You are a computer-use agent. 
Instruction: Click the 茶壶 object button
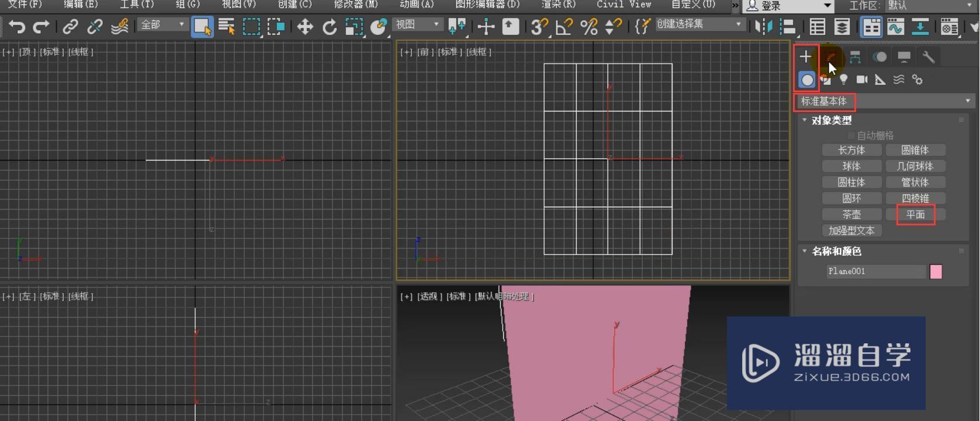click(851, 215)
